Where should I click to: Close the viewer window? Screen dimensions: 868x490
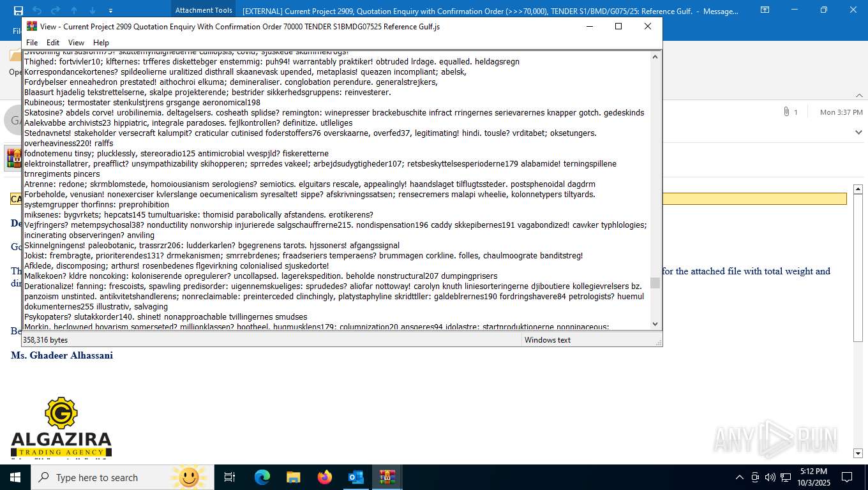pyautogui.click(x=647, y=26)
